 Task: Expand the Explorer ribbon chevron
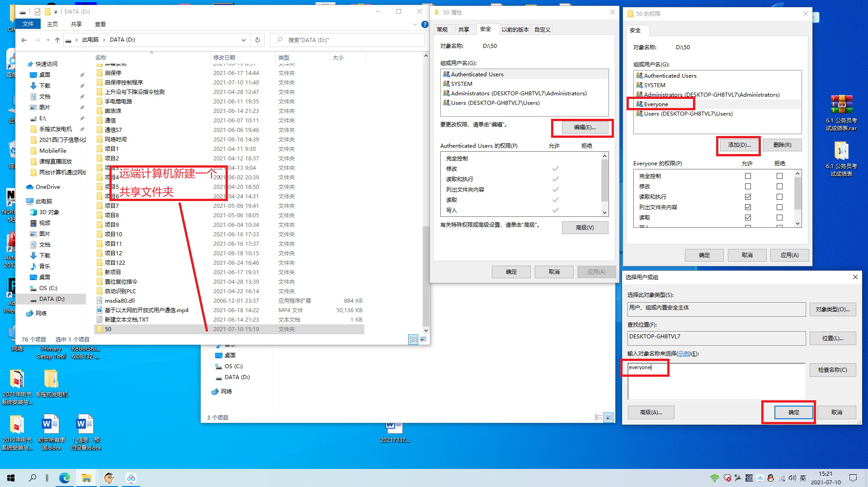tap(415, 24)
